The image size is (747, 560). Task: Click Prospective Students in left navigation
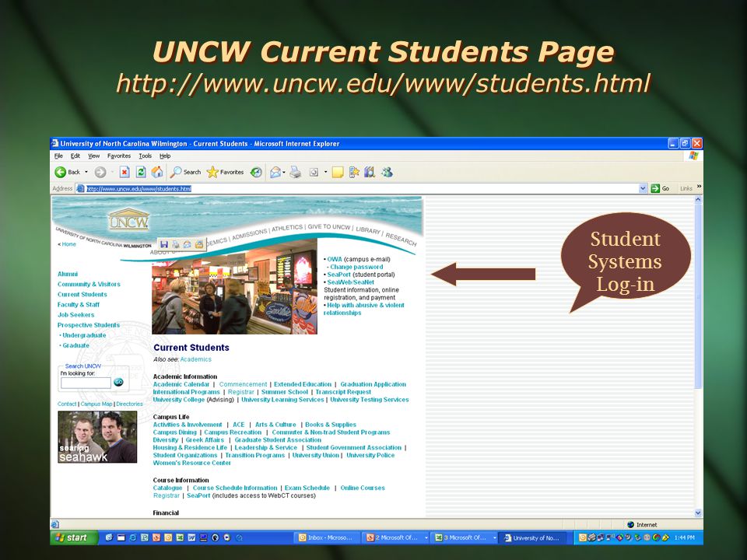(x=89, y=325)
